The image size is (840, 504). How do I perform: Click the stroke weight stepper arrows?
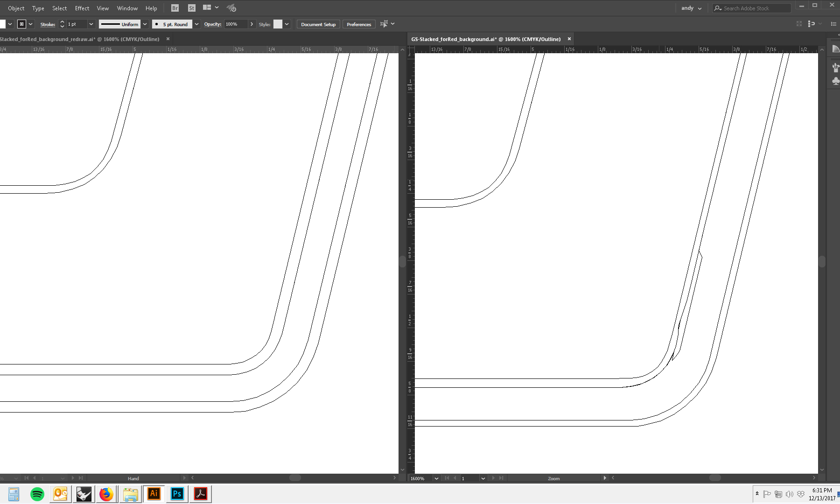[x=62, y=24]
